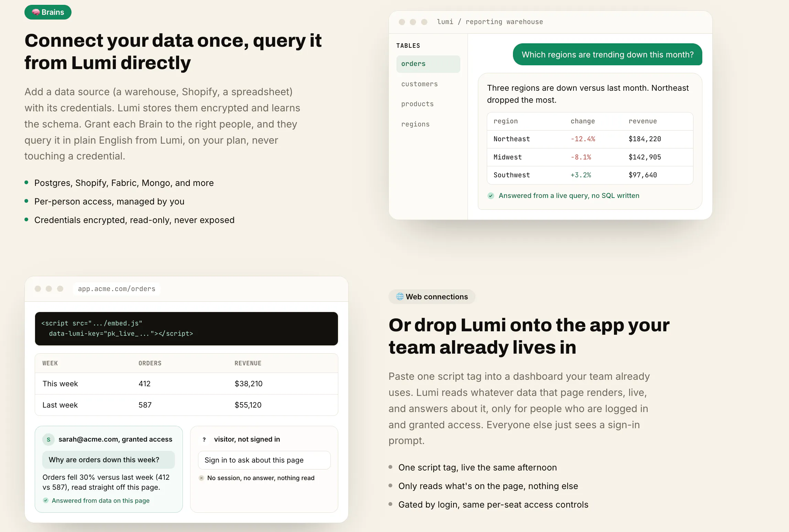Click the x icon beside 'No session, no answer'
This screenshot has height=532, width=789.
[x=201, y=478]
